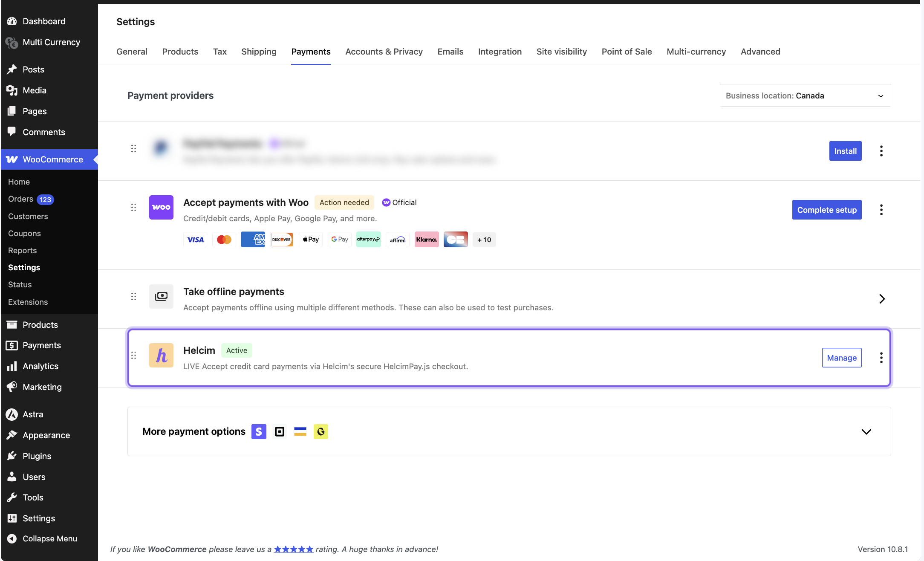
Task: Click the Products archive icon in sidebar
Action: coord(12,325)
